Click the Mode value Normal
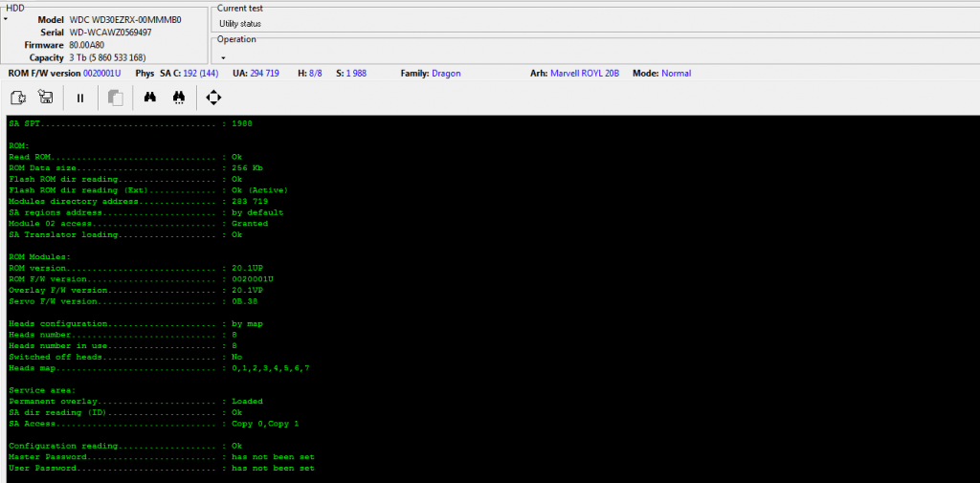This screenshot has height=483, width=980. point(677,73)
